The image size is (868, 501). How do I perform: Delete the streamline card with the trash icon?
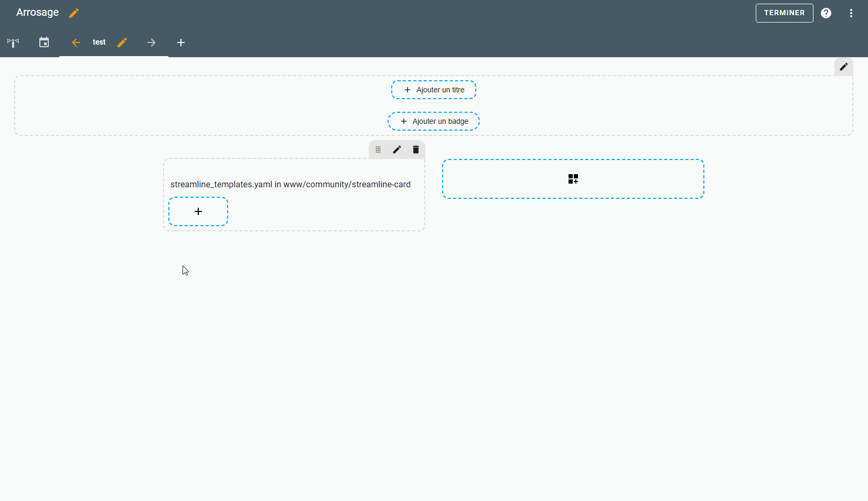click(x=415, y=150)
